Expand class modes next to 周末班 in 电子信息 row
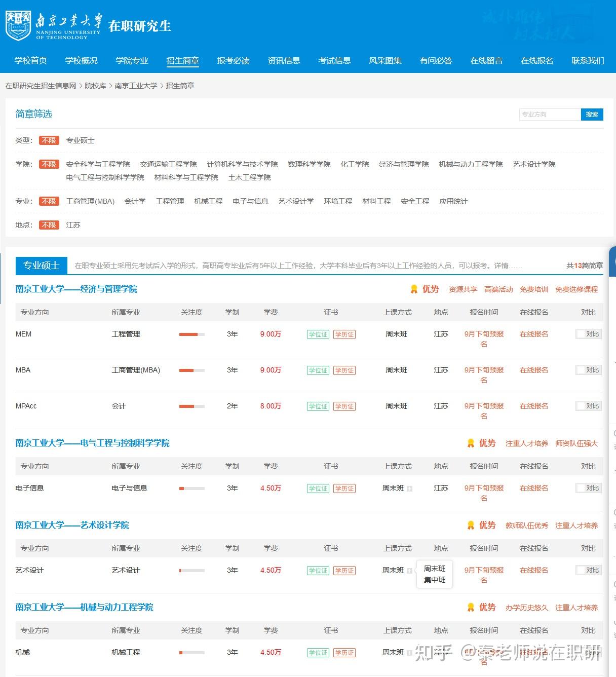This screenshot has height=677, width=616. click(x=409, y=488)
